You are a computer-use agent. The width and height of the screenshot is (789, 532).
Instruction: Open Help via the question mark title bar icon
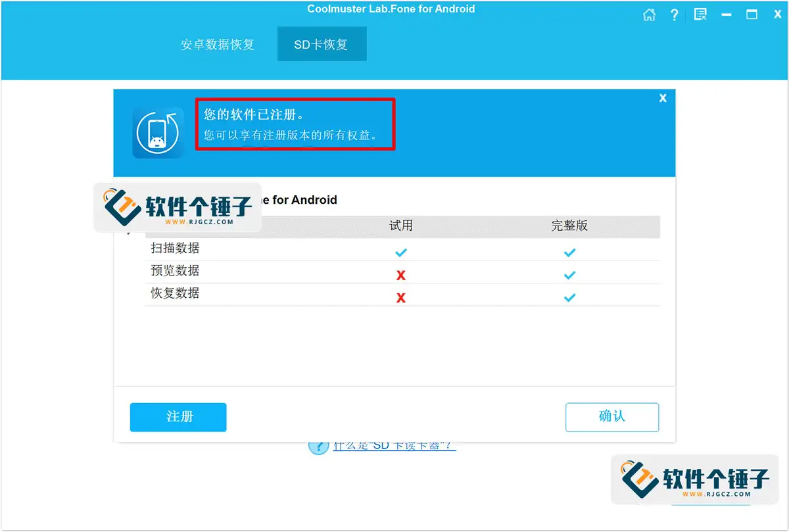674,14
